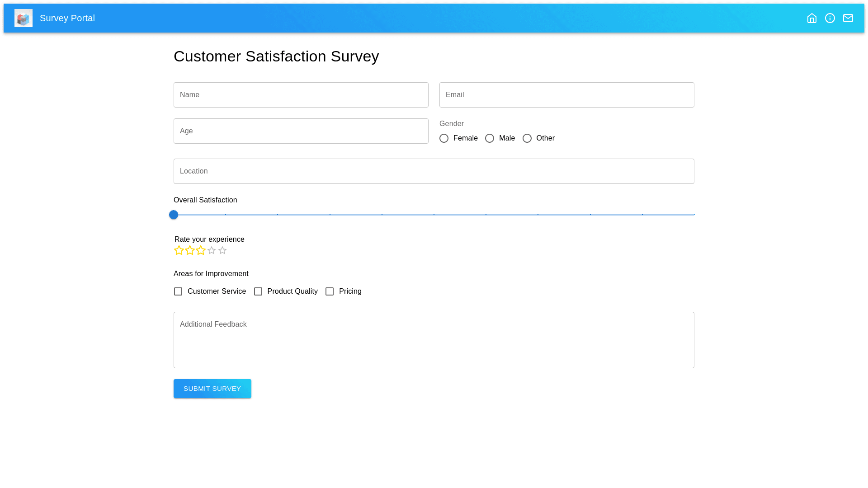Click the Additional Feedback text area
The width and height of the screenshot is (868, 488).
pos(434,340)
